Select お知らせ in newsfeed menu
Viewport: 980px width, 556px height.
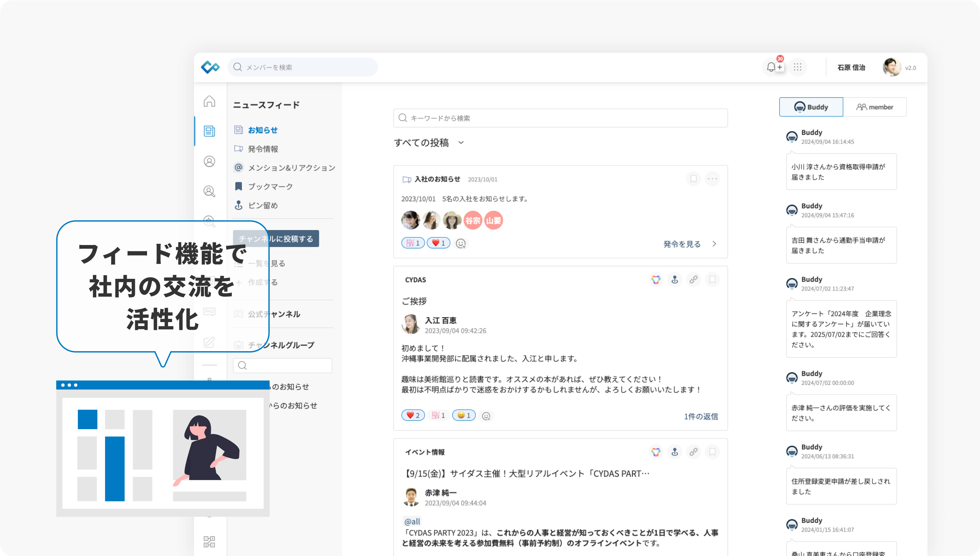pyautogui.click(x=263, y=130)
